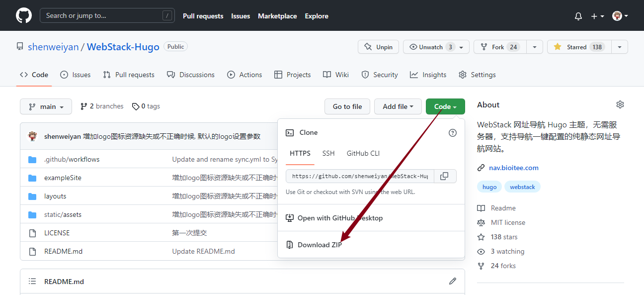Click Download ZIP

tap(319, 245)
